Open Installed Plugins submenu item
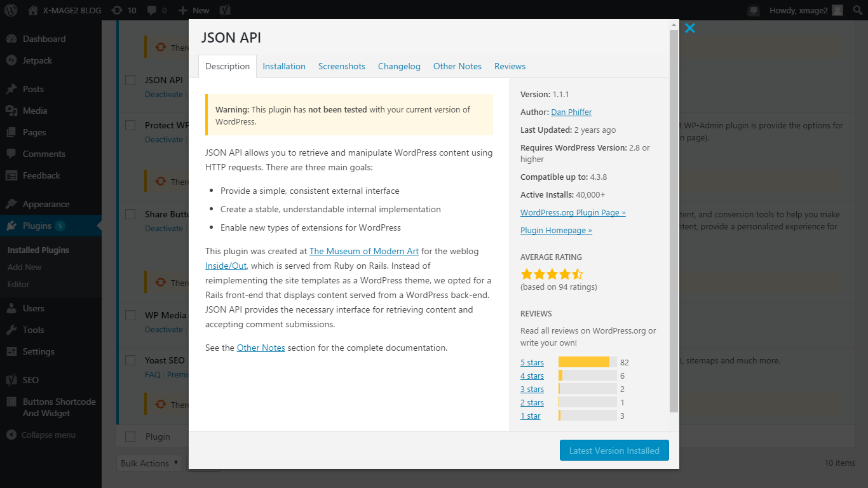This screenshot has width=868, height=488. [38, 250]
